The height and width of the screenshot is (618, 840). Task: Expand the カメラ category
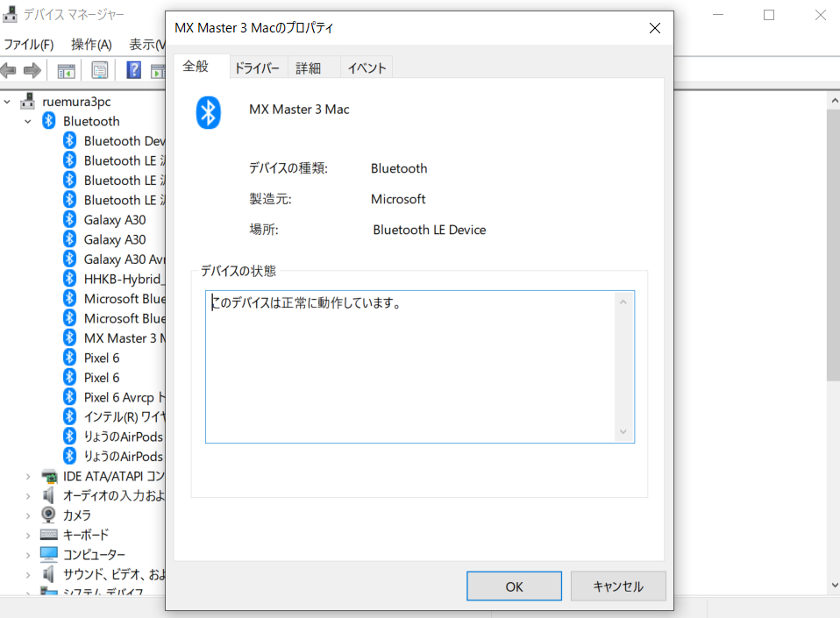coord(28,515)
